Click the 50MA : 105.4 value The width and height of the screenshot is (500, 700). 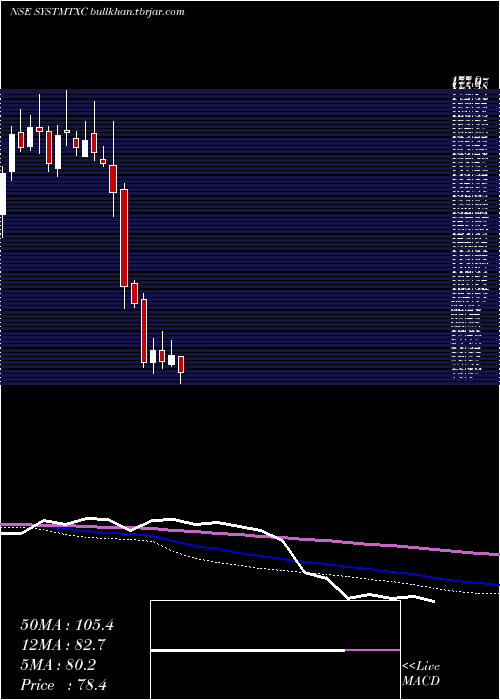[67, 625]
